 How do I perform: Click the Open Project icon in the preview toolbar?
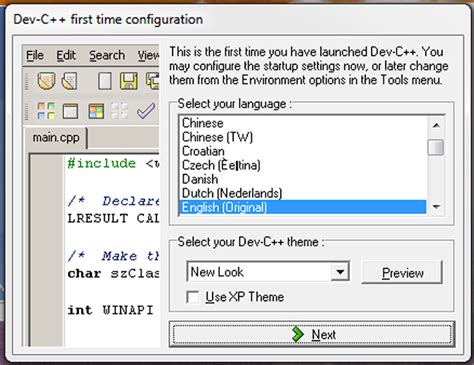(x=46, y=81)
